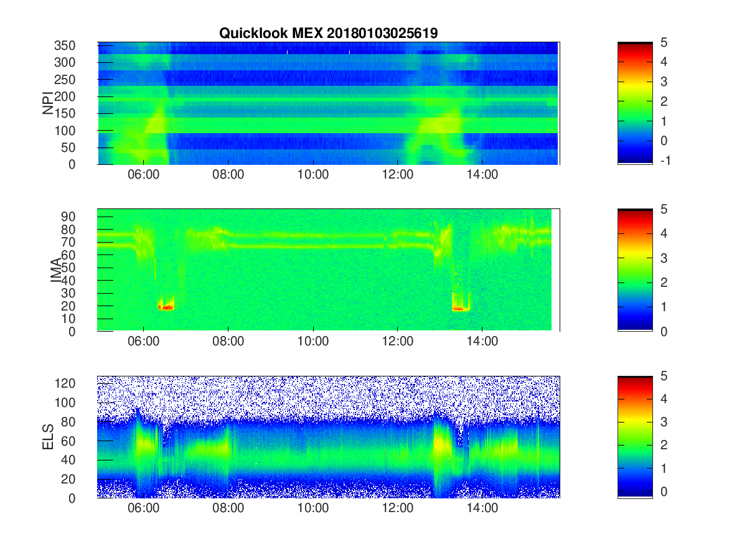Click the 10:00 tick under the IMA plot
The image size is (747, 560).
click(x=312, y=342)
